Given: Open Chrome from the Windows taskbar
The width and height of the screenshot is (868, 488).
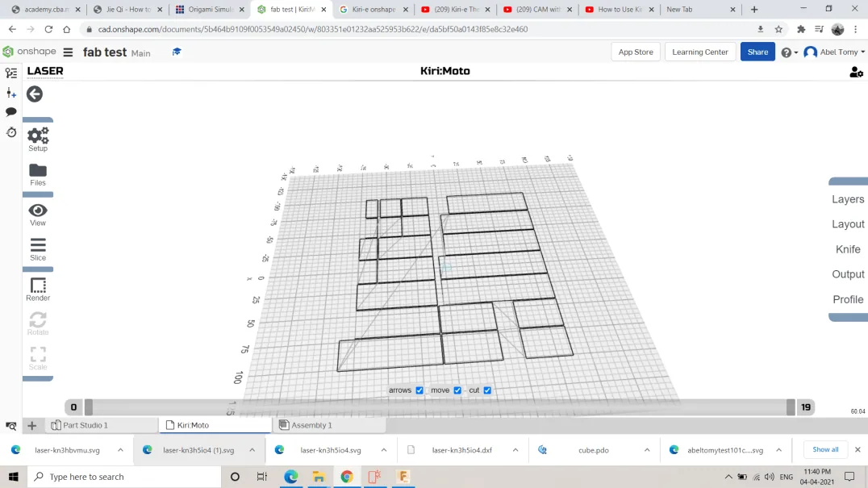Looking at the screenshot, I should (347, 477).
